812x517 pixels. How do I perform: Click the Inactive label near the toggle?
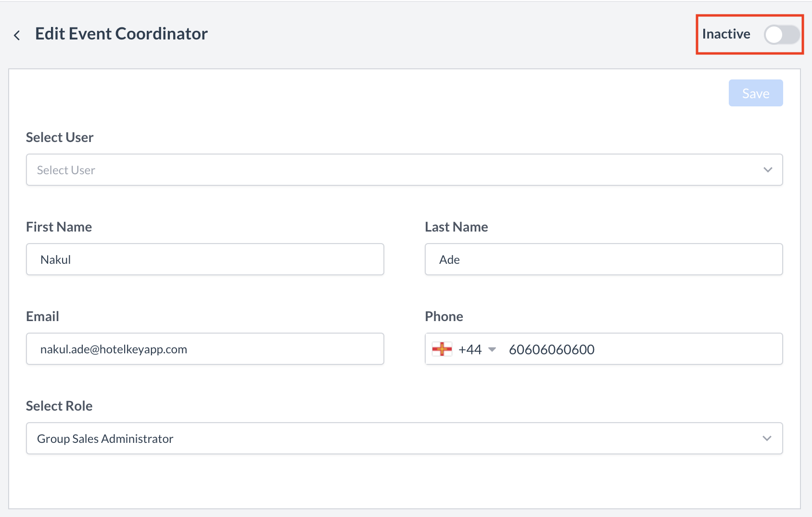pyautogui.click(x=726, y=34)
